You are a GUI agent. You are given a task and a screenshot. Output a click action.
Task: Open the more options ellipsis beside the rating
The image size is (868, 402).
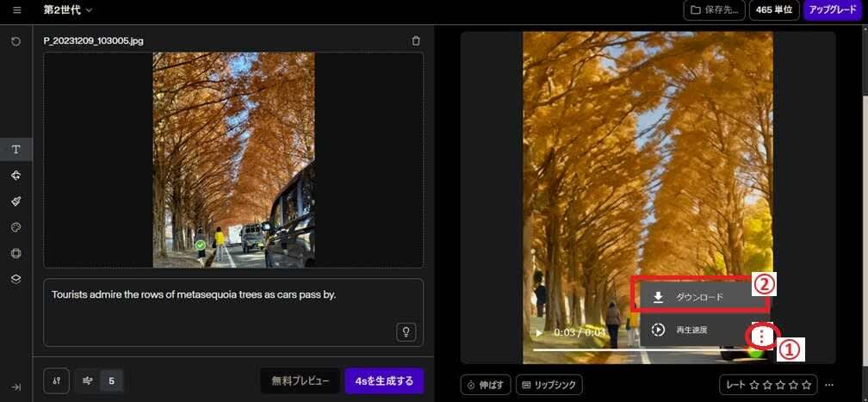[829, 385]
